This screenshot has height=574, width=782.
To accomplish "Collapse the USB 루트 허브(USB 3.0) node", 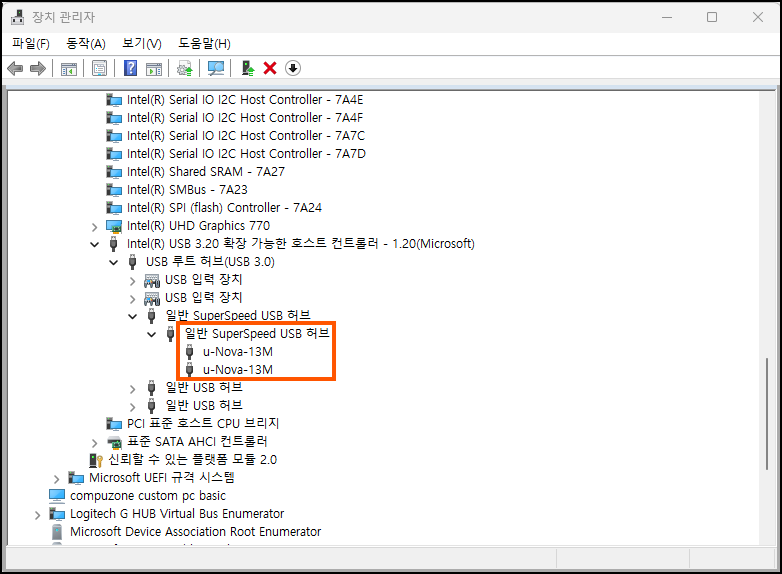I will [114, 262].
